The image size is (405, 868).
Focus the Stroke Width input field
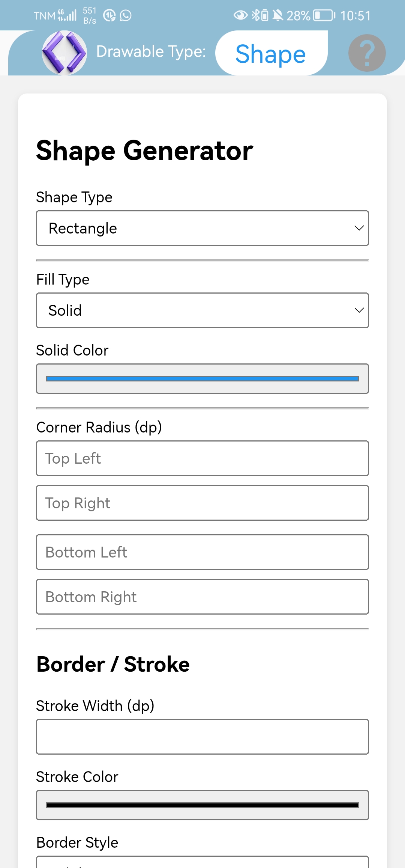[202, 737]
